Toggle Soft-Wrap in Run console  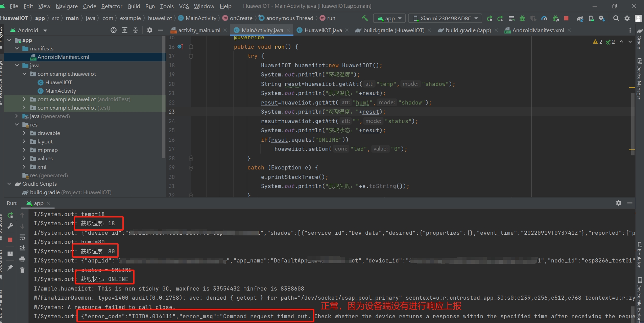click(22, 237)
